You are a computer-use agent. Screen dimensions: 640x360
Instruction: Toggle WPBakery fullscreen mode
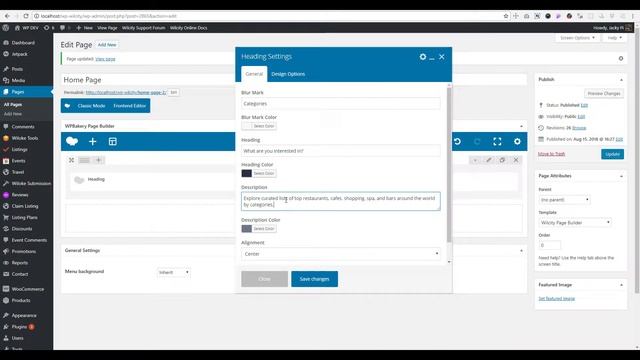(497, 141)
